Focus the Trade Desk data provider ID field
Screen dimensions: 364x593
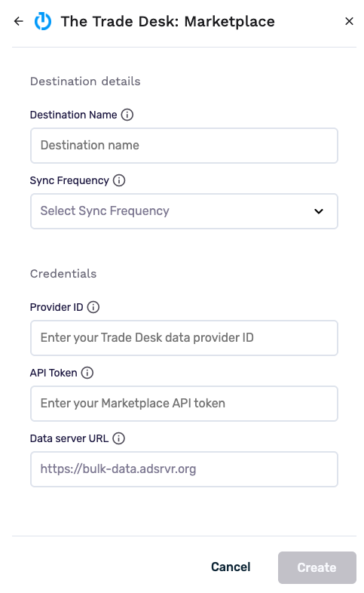pyautogui.click(x=185, y=338)
